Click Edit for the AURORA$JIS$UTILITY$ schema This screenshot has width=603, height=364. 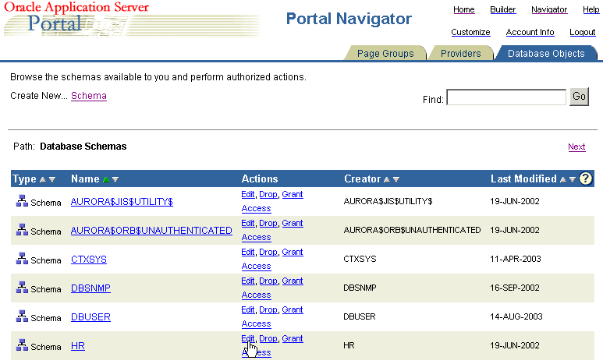click(247, 195)
